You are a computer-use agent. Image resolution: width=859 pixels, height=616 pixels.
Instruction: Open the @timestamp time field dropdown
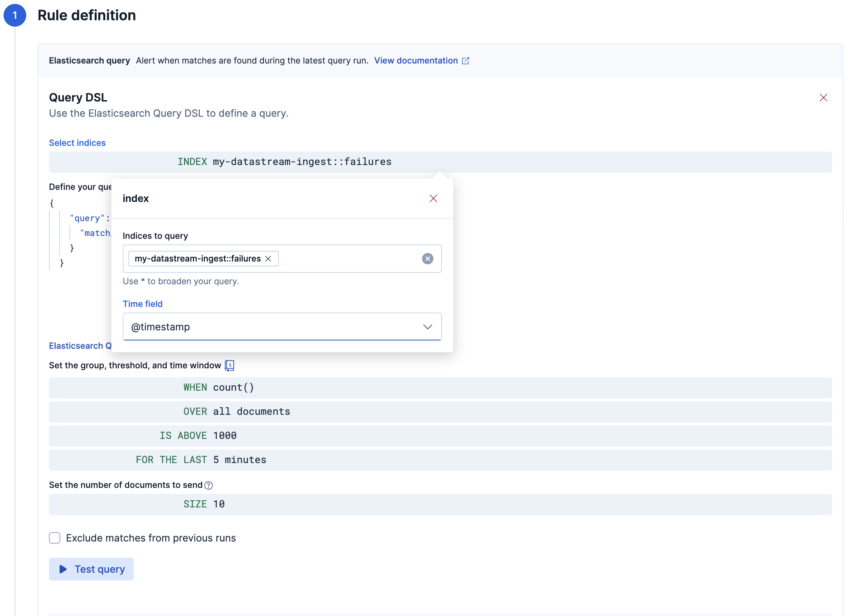[x=282, y=326]
